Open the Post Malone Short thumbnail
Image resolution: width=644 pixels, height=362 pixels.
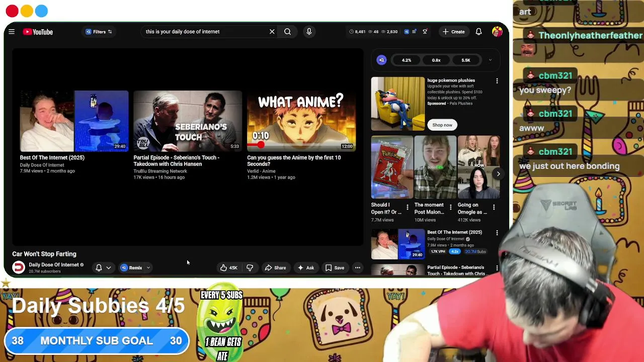coord(435,167)
